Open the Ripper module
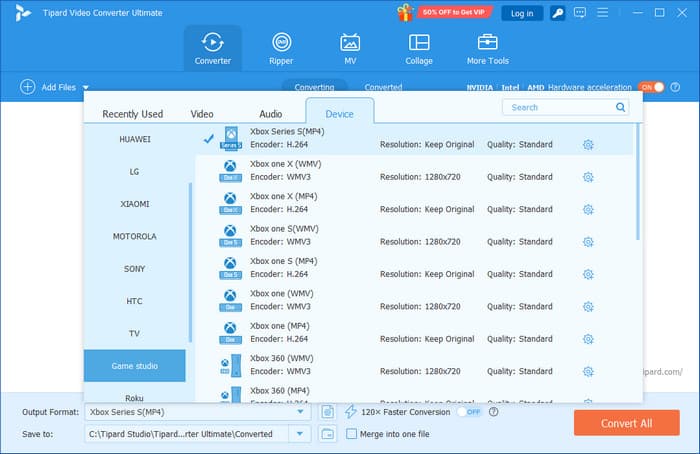The height and width of the screenshot is (454, 700). point(281,48)
